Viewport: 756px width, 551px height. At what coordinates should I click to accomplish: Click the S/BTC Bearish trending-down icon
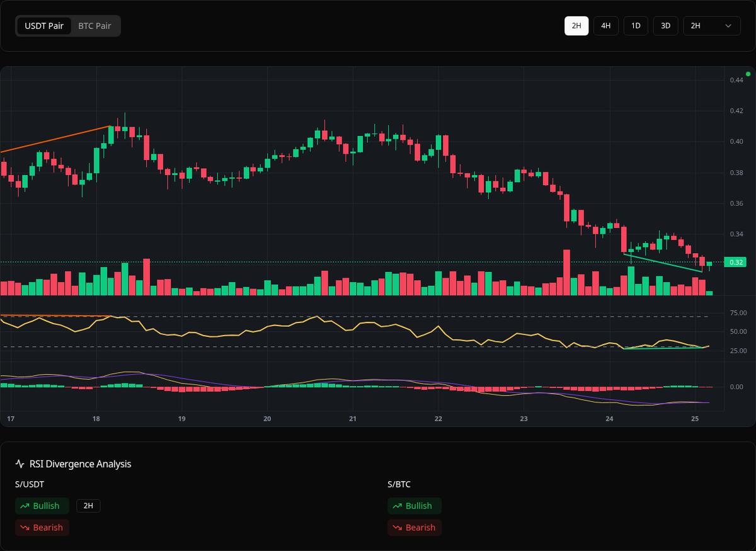(x=398, y=528)
